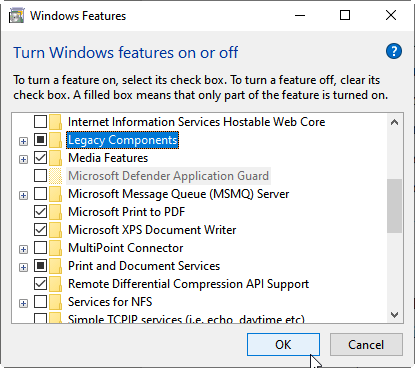The image size is (415, 368).
Task: Uncheck the Microsoft Print to PDF checkbox
Action: click(x=40, y=212)
